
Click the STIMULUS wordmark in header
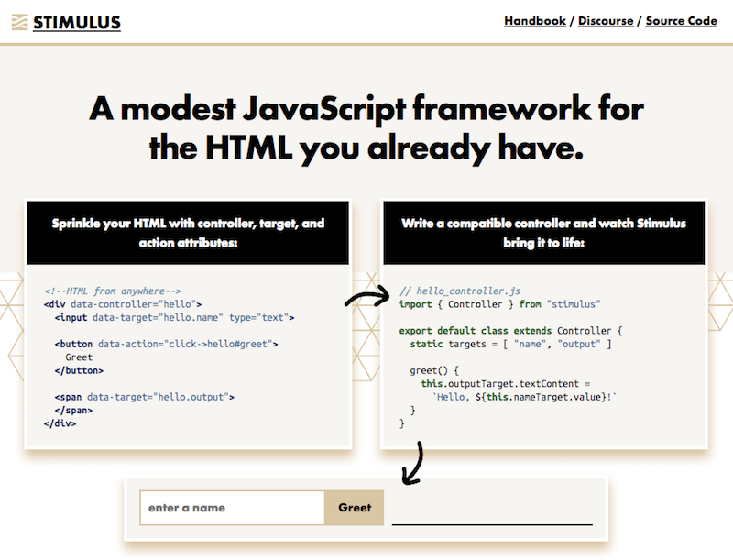[76, 22]
